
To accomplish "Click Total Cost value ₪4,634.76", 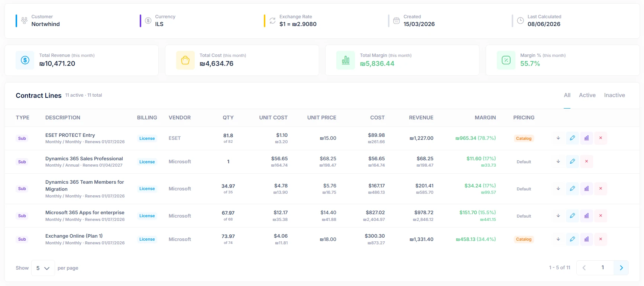I will (x=217, y=64).
